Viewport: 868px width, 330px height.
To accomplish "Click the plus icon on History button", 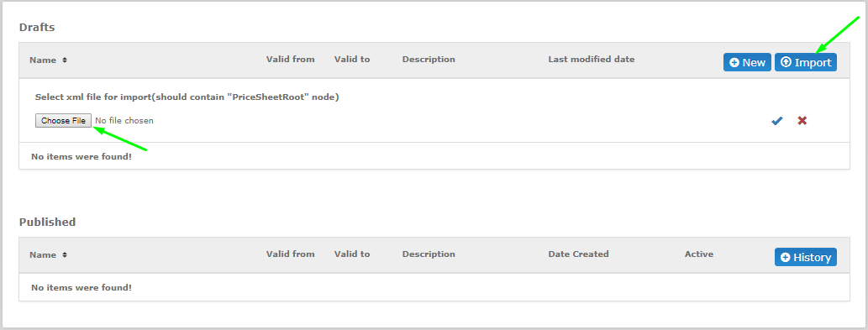I will pyautogui.click(x=785, y=257).
